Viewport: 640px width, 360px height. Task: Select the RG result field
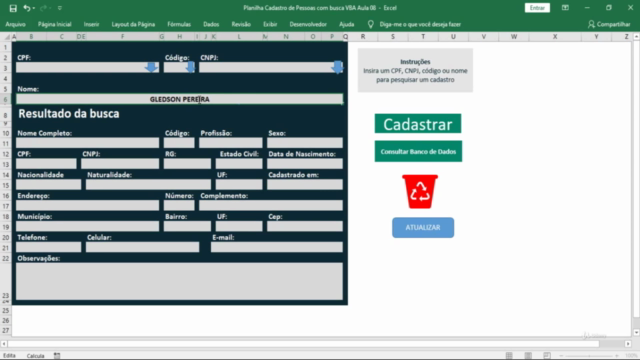(x=187, y=164)
